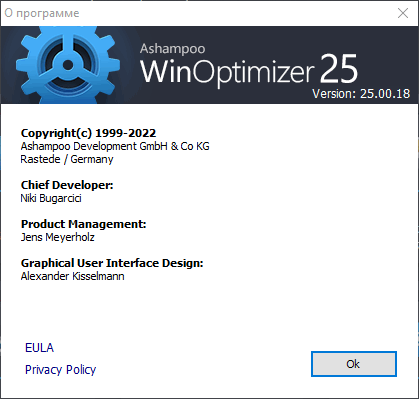Select the Version: 25.00.18 text

(x=361, y=94)
